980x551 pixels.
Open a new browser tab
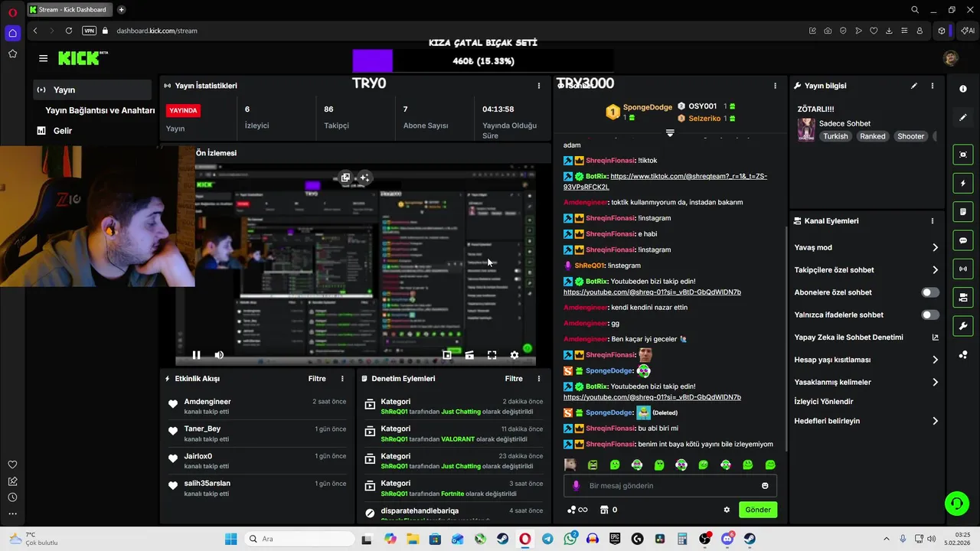(121, 10)
